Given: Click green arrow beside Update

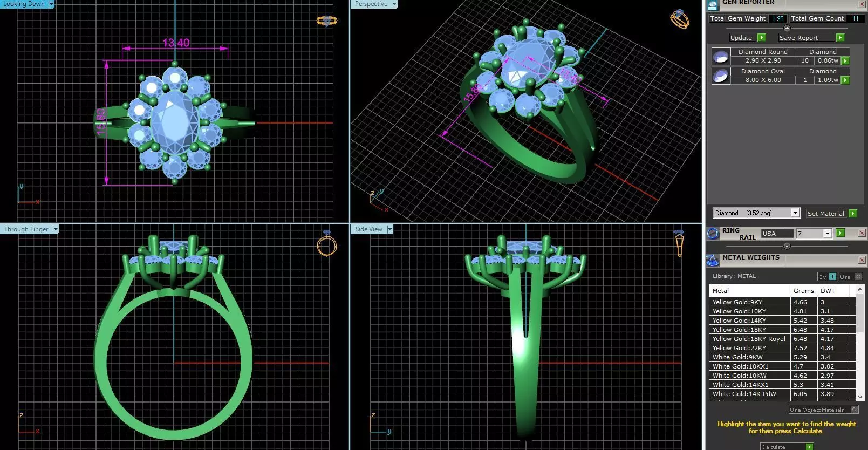Looking at the screenshot, I should 761,38.
